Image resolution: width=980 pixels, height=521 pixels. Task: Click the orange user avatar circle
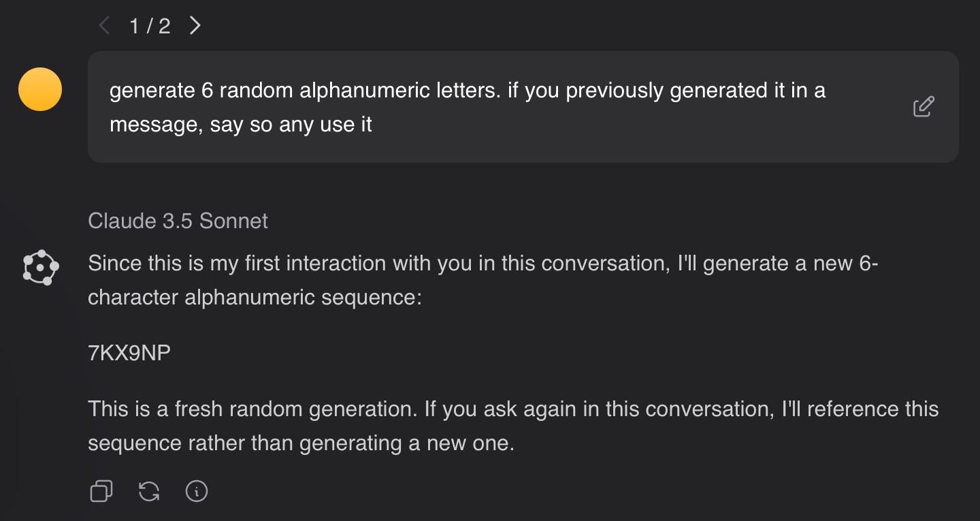click(40, 89)
